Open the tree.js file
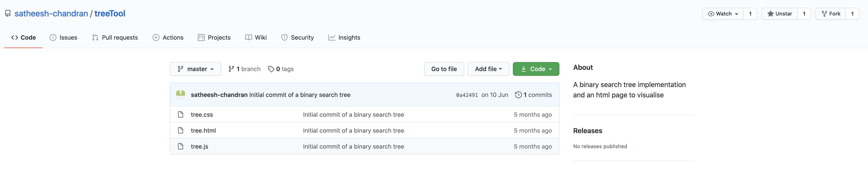868x171 pixels. [200, 146]
